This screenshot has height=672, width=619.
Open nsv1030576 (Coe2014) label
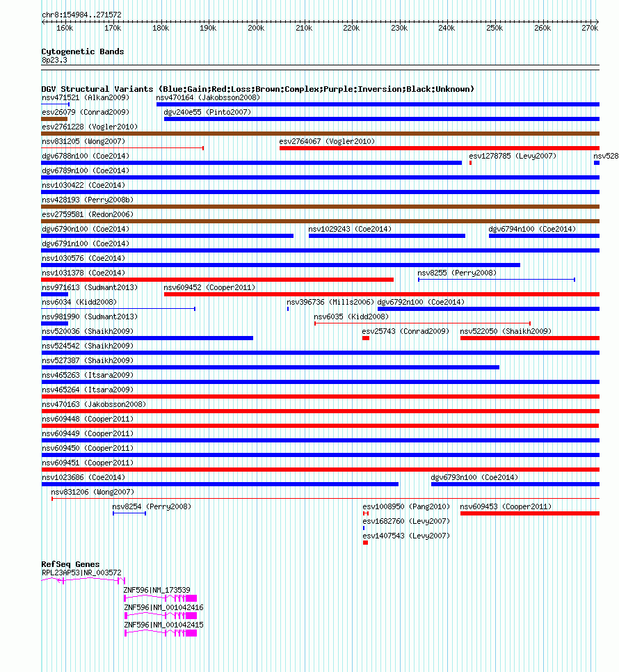[x=83, y=258]
